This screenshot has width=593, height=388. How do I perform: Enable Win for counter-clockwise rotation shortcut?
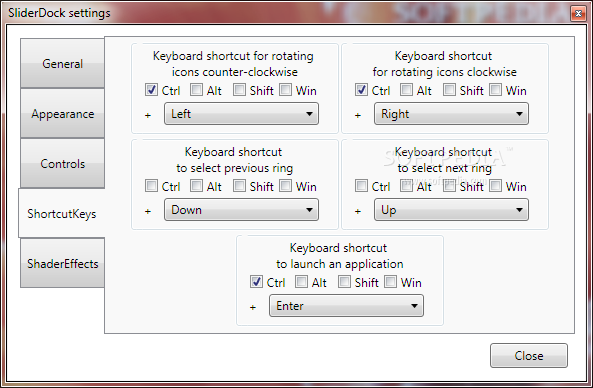point(286,90)
